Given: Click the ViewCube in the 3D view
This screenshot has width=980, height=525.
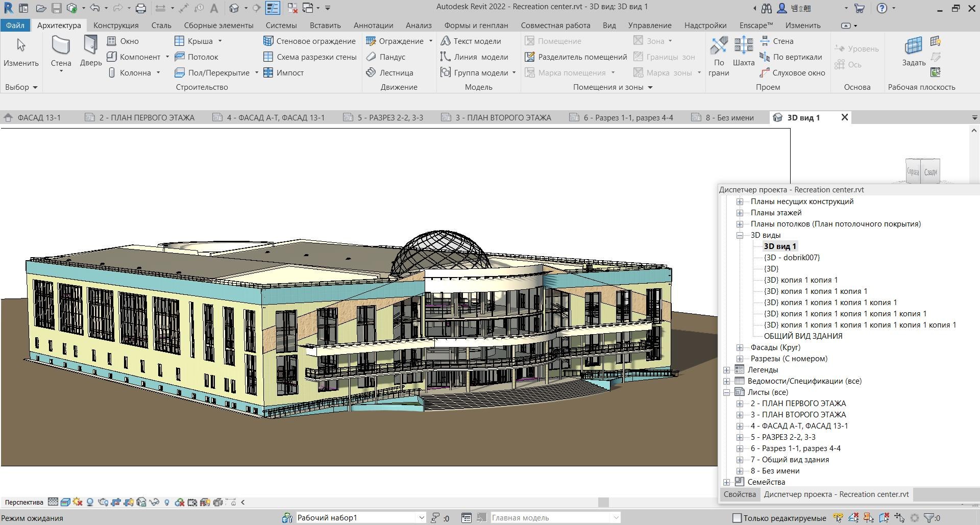Looking at the screenshot, I should pyautogui.click(x=922, y=171).
